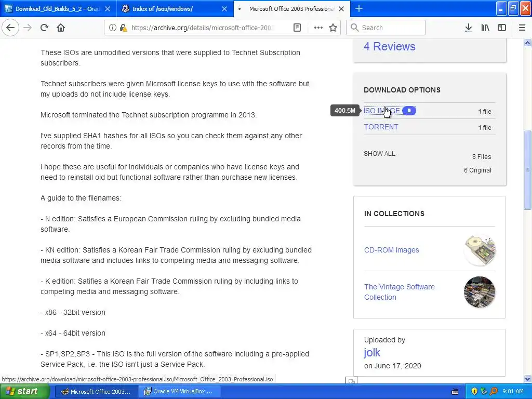Image resolution: width=532 pixels, height=399 pixels.
Task: Expand SHOW ALL download files
Action: 379,154
